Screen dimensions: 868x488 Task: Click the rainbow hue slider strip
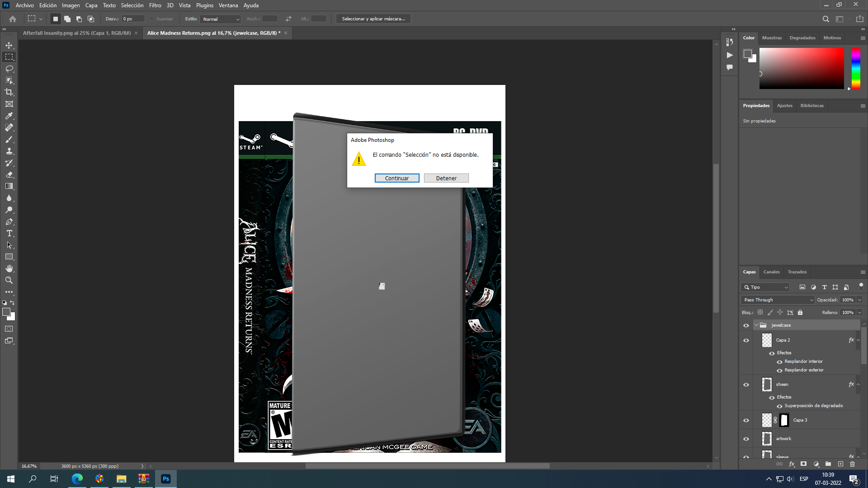click(856, 68)
